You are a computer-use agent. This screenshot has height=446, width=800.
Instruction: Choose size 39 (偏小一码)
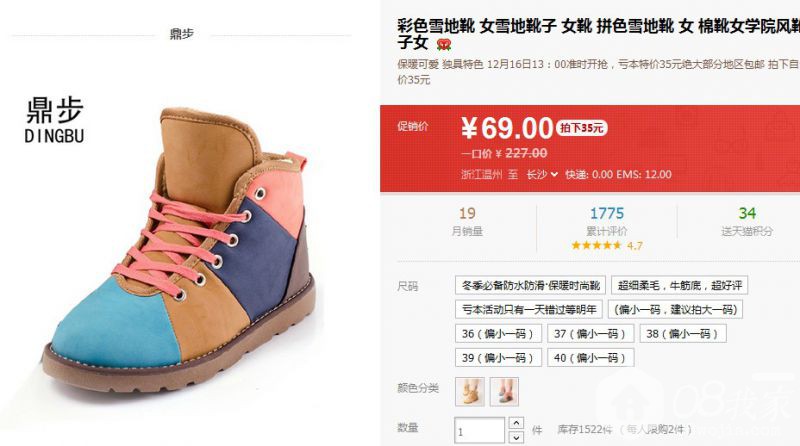[497, 358]
